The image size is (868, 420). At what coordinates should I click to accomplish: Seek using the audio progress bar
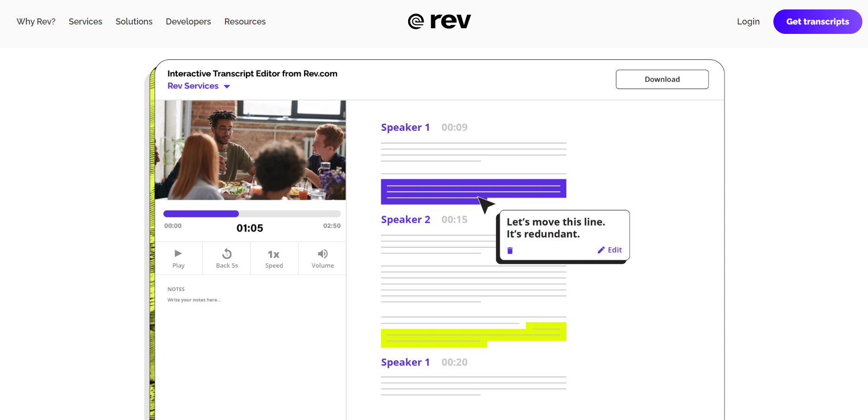252,214
